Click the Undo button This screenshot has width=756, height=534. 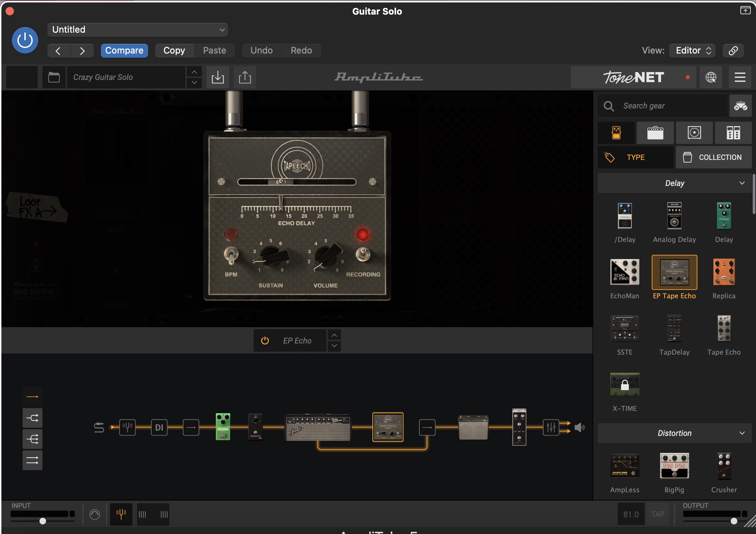point(262,51)
